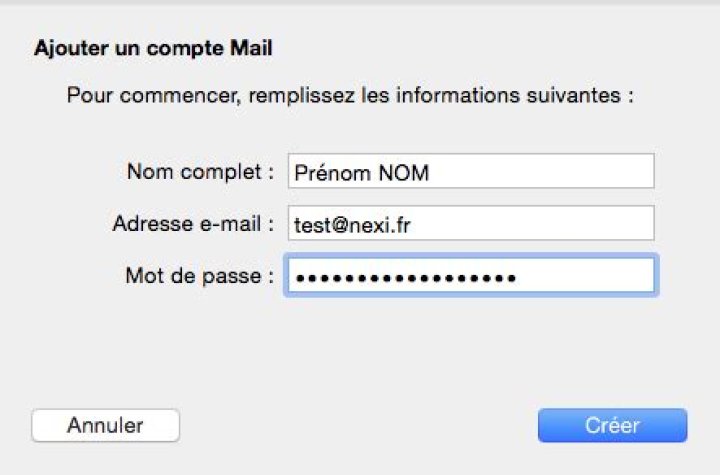Image resolution: width=720 pixels, height=475 pixels.
Task: Click the "Pour commencer" instruction text
Action: (x=350, y=97)
